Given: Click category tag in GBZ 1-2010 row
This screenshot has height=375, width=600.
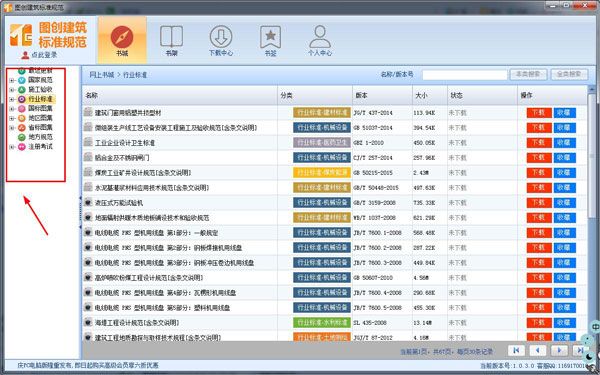Looking at the screenshot, I should click(x=322, y=143).
